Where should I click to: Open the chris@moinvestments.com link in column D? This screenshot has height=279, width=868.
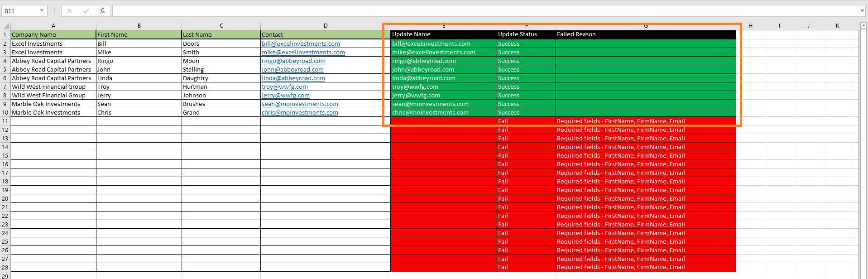[300, 112]
